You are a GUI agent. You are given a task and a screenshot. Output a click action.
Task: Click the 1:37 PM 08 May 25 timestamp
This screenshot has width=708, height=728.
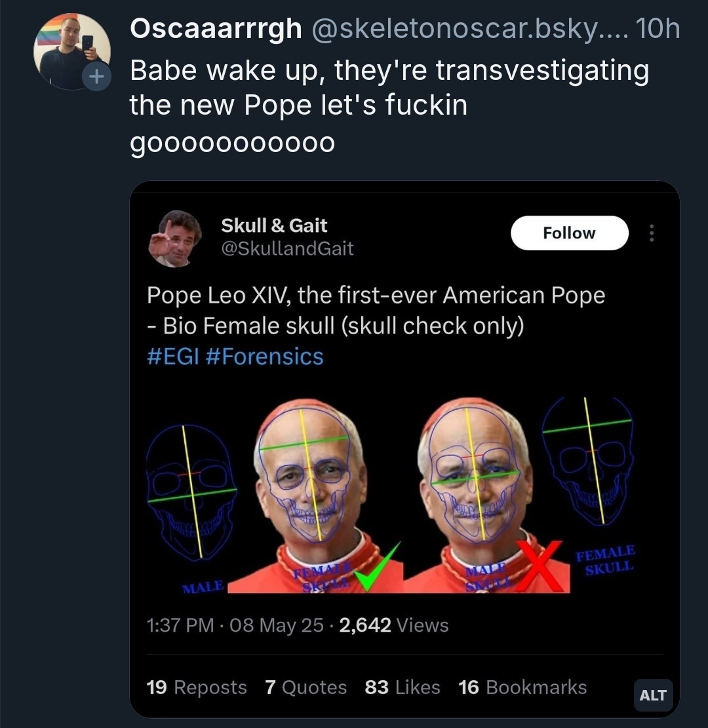[x=235, y=625]
